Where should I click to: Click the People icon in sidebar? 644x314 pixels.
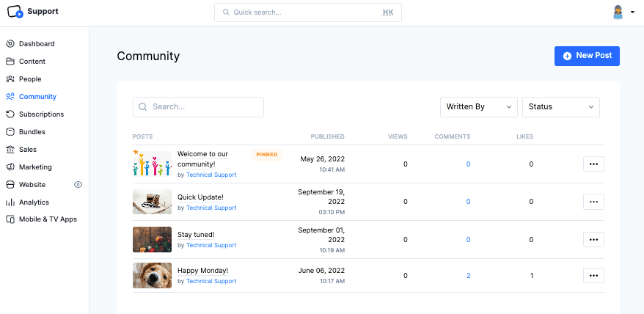coord(10,79)
